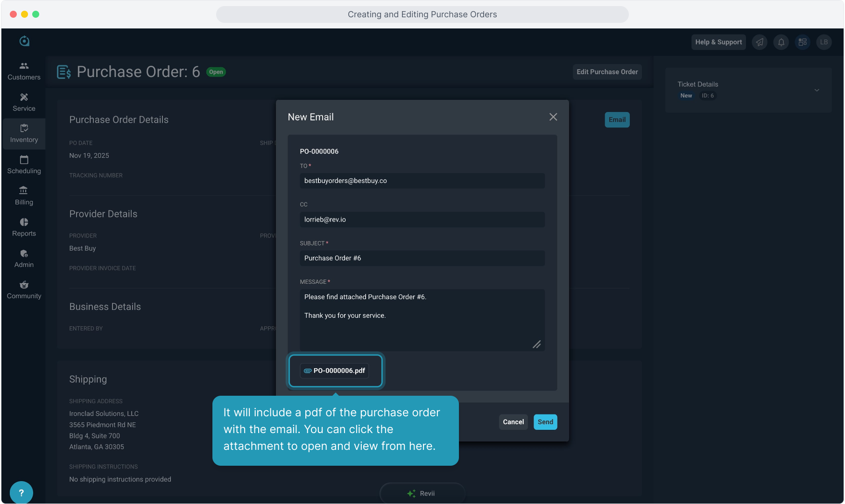Image resolution: width=845 pixels, height=504 pixels.
Task: Click the Shipping section heading
Action: pos(88,379)
